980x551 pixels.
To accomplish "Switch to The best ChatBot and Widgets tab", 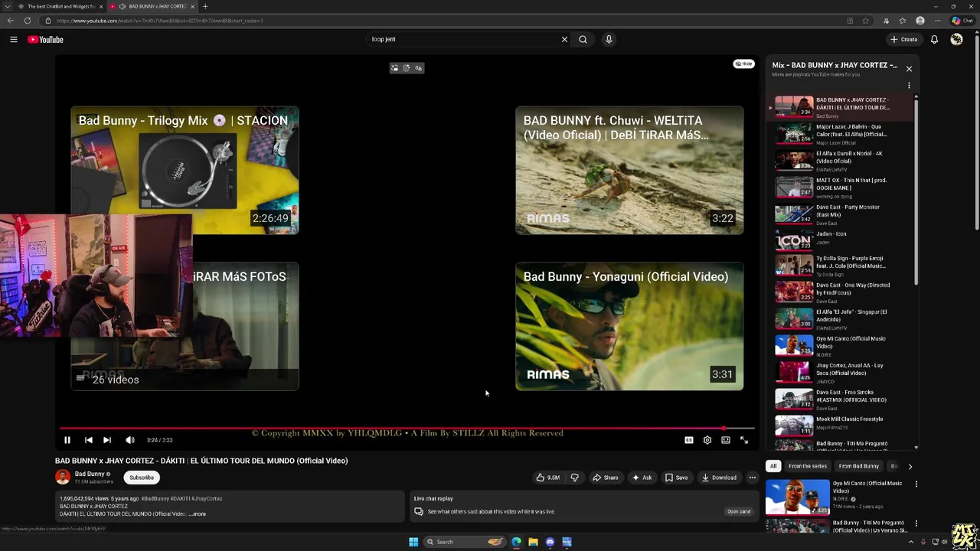I will pyautogui.click(x=60, y=6).
